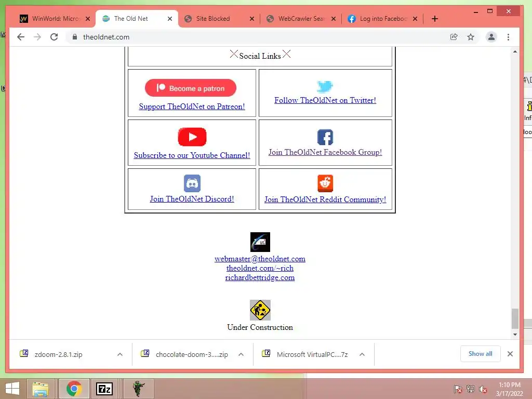Click the network tray icon
Viewport: 532px width, 399px height.
click(x=471, y=389)
